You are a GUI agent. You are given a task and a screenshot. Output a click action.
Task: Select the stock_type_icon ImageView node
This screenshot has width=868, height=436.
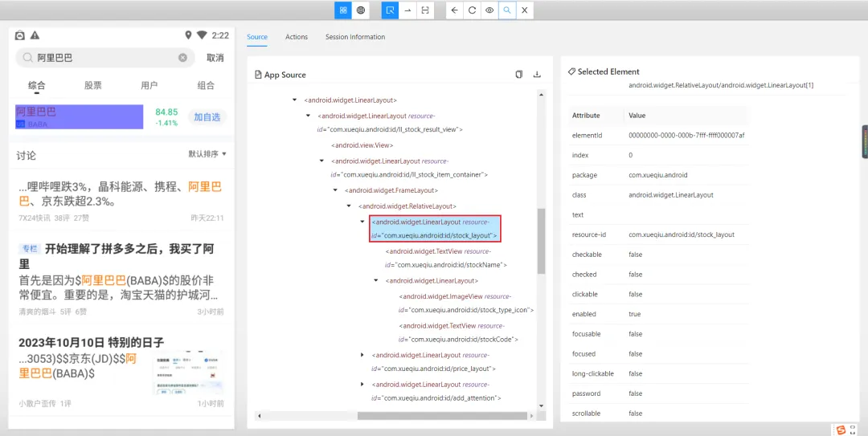[466, 304]
